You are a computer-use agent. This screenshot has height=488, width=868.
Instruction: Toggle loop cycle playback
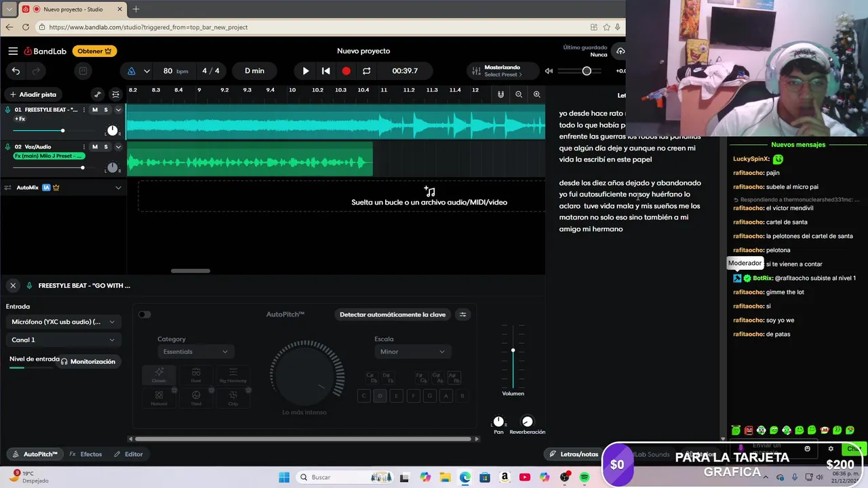pos(366,70)
